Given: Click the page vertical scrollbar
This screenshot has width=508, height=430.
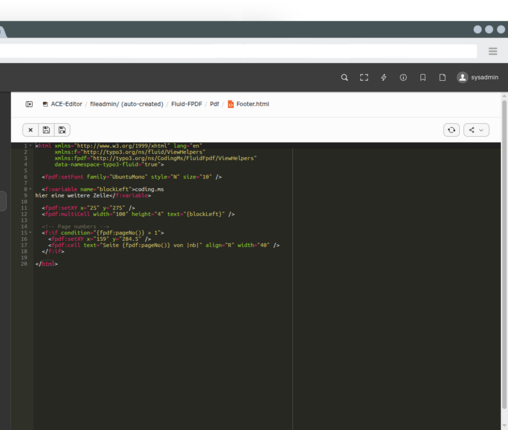Looking at the screenshot, I should click(x=504, y=253).
